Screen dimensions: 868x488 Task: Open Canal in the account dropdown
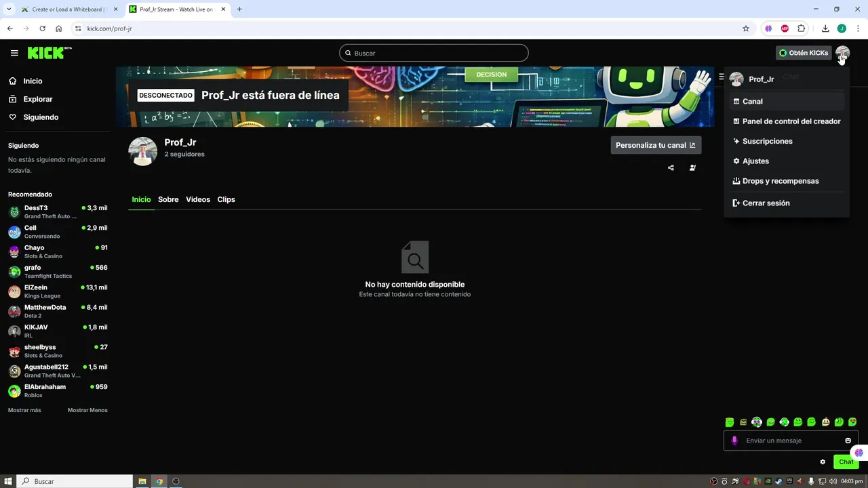[x=787, y=102]
